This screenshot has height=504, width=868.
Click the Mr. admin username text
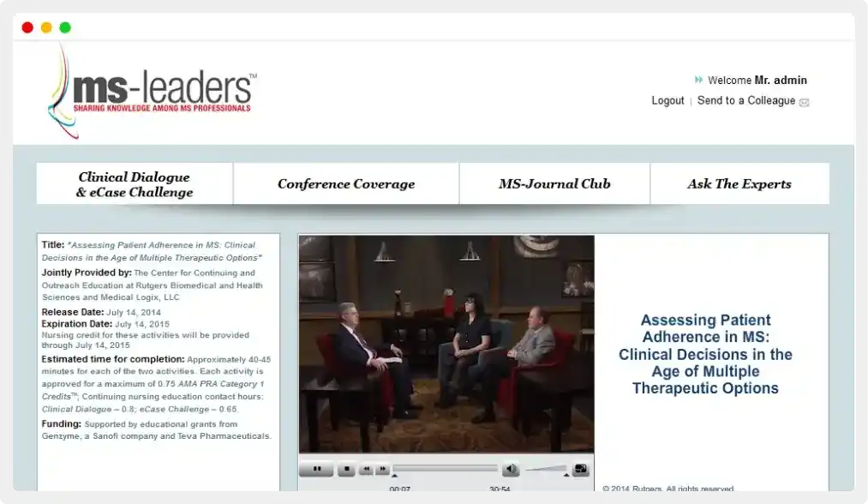[x=781, y=81]
